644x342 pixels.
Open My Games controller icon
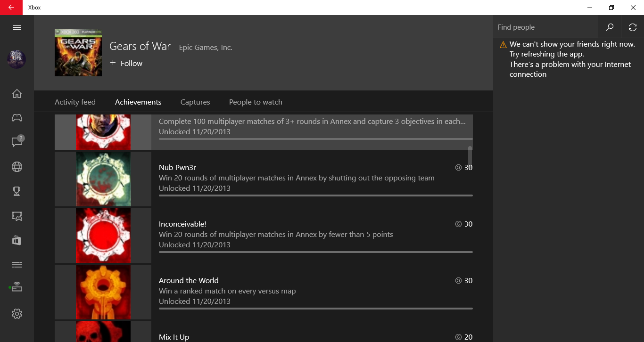tap(17, 118)
